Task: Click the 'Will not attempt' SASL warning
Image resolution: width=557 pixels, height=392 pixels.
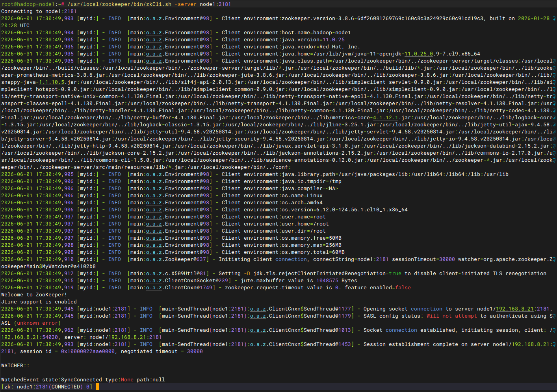Action: 452,316
